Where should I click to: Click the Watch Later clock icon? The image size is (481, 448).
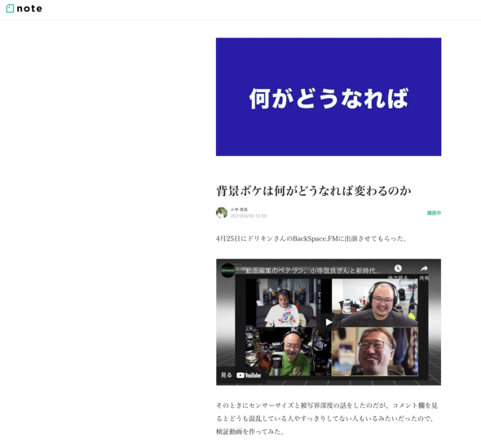398,268
